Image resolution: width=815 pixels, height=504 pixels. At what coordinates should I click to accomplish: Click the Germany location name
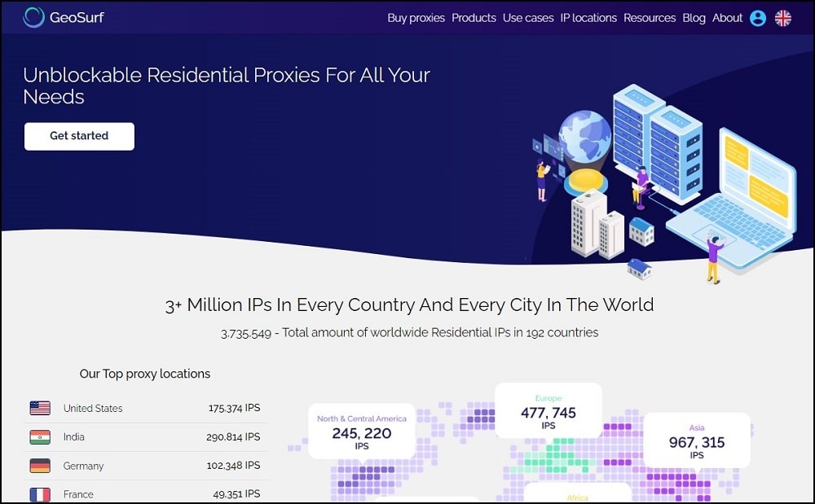pos(83,466)
